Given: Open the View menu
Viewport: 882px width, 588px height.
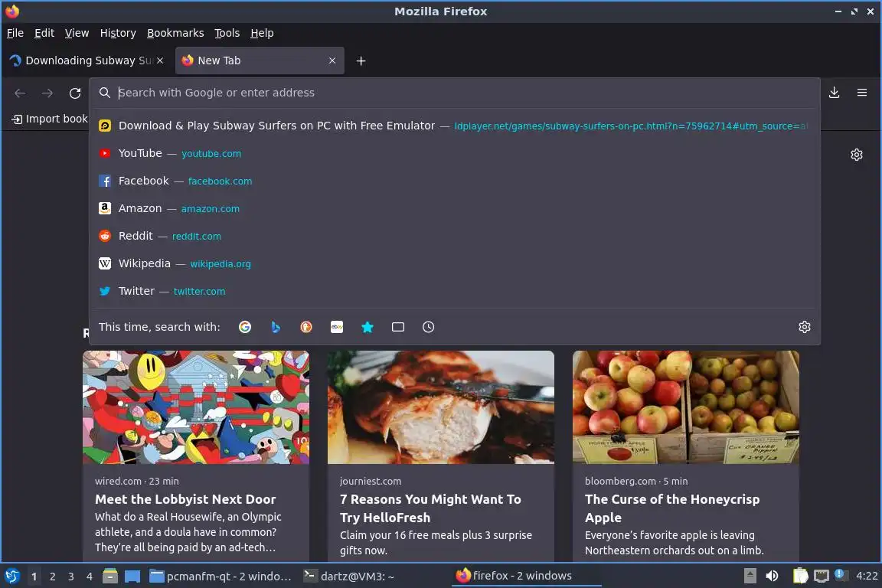Looking at the screenshot, I should [x=77, y=33].
